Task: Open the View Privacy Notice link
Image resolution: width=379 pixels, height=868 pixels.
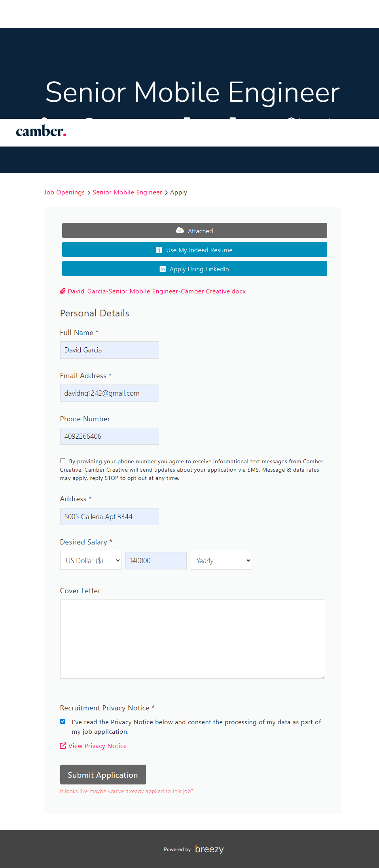Action: [x=97, y=746]
